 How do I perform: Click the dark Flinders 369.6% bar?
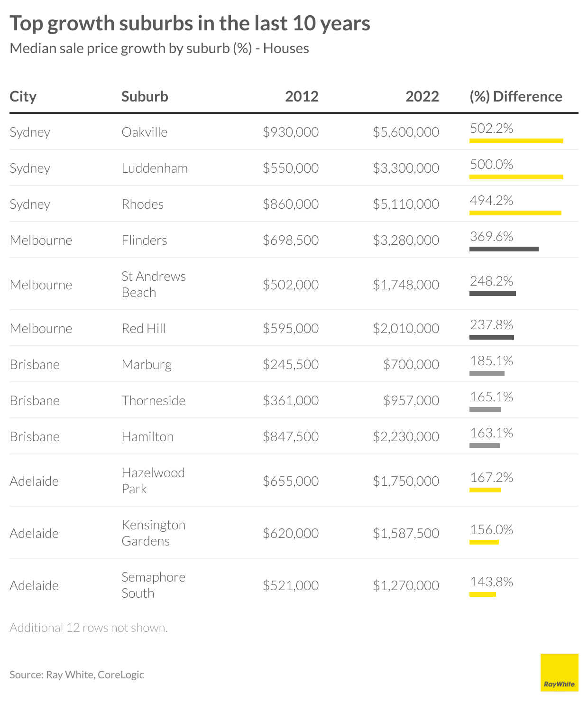click(x=504, y=249)
